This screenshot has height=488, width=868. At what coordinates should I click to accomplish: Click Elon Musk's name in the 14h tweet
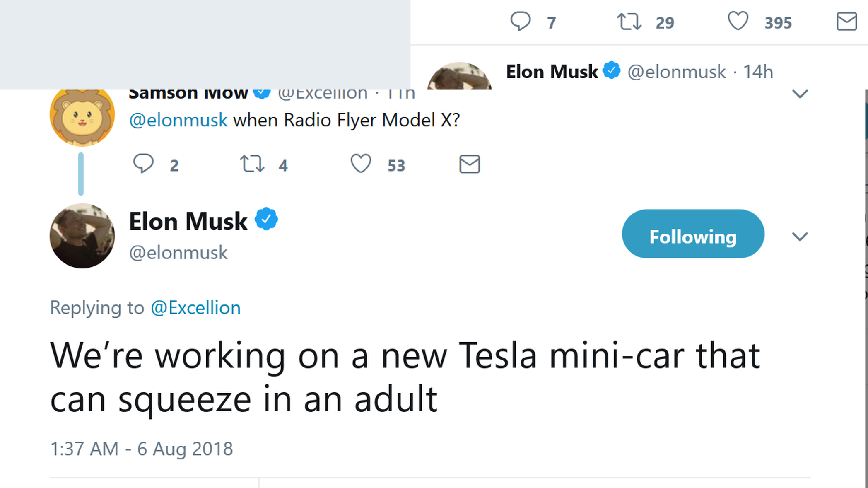click(552, 72)
